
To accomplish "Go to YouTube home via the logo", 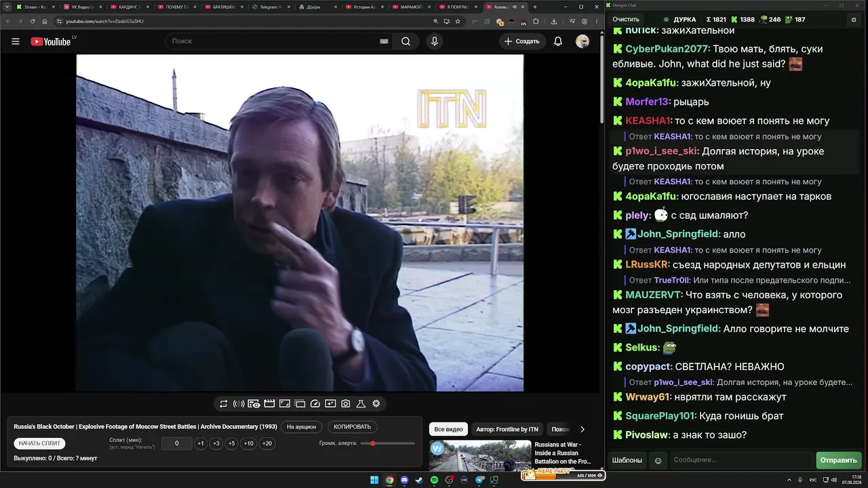I will point(51,41).
